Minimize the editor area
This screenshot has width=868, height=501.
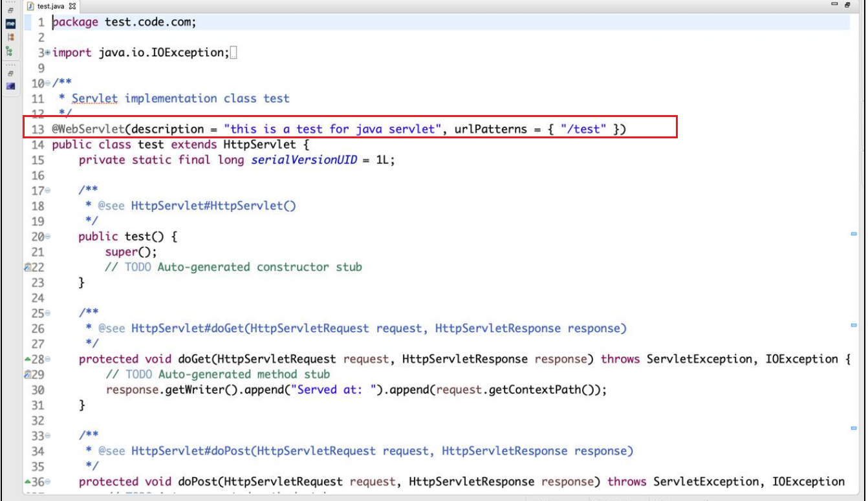coord(834,5)
